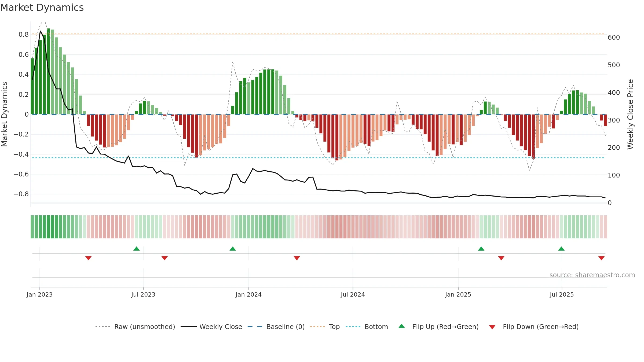Click the −0.8 left axis tick label
Viewport: 644px width, 362px height.
21,194
